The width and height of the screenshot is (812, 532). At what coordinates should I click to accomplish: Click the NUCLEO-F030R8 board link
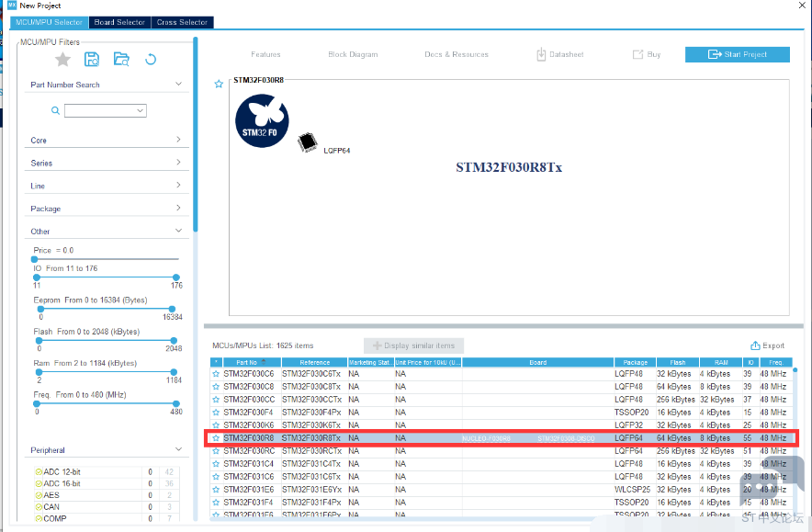486,438
